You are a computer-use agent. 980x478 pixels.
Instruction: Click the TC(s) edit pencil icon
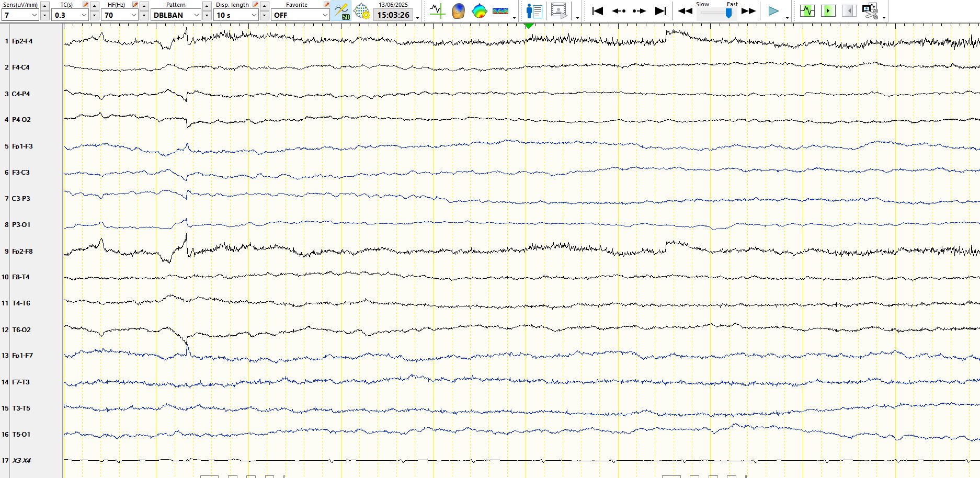click(x=85, y=5)
